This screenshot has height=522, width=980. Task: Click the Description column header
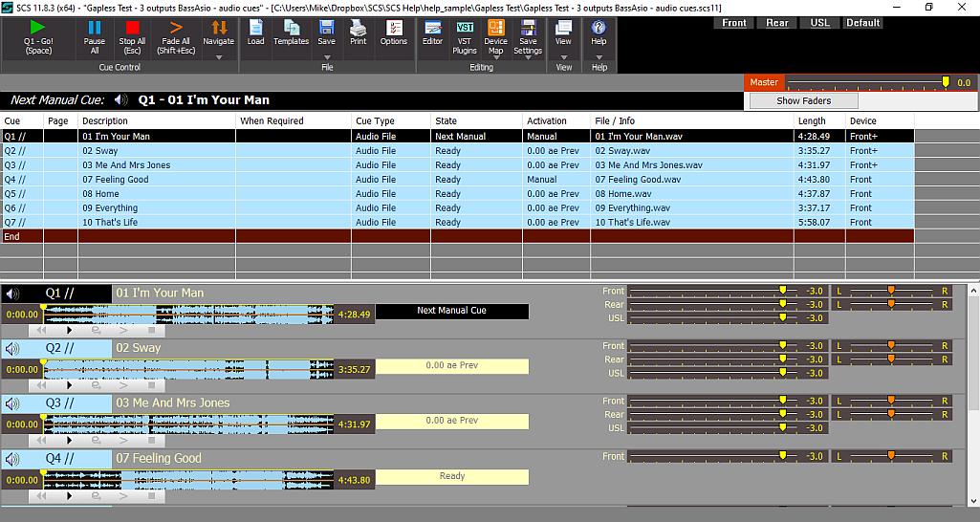[156, 120]
